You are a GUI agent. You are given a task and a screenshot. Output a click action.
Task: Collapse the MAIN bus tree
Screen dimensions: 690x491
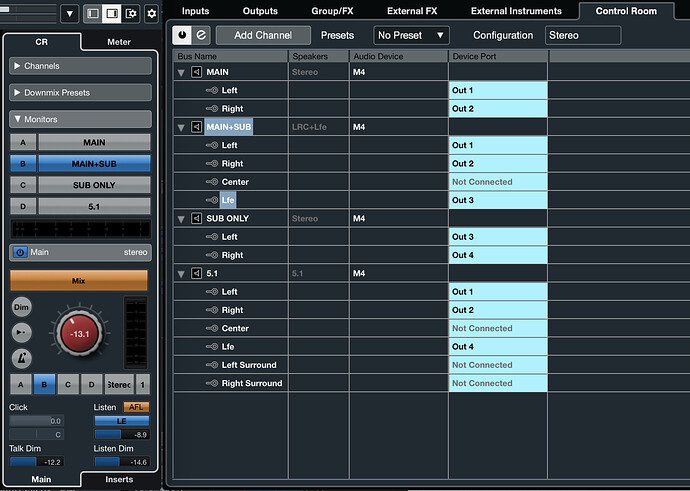pos(181,73)
